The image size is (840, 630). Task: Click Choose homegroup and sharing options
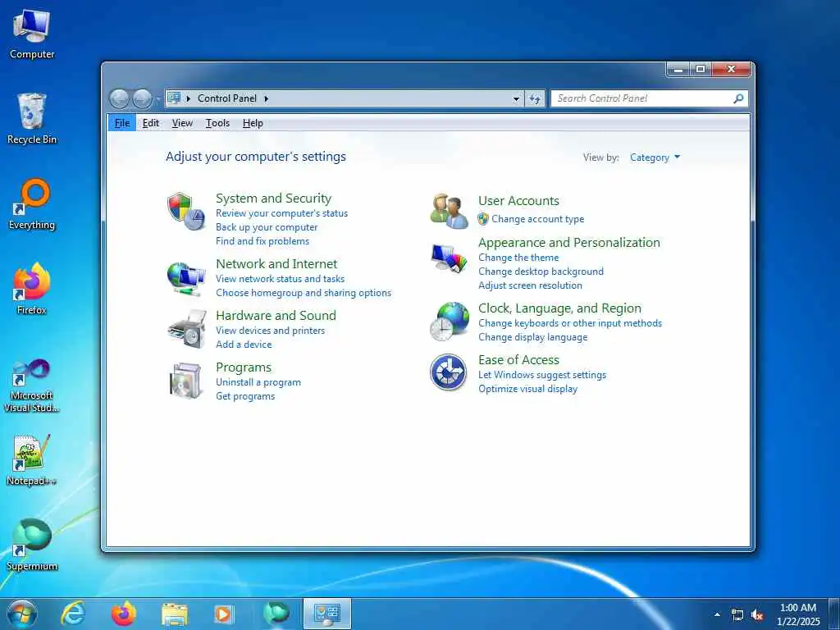tap(304, 293)
